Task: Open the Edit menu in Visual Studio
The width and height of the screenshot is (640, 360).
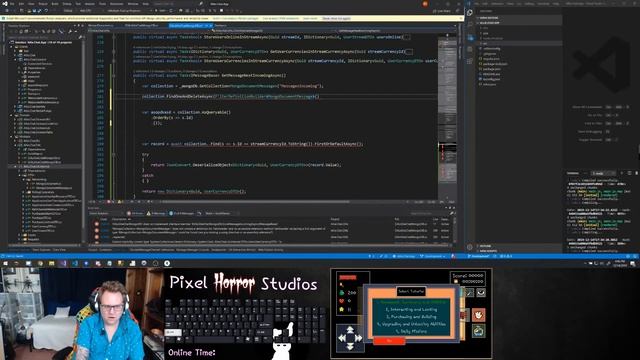Action: pyautogui.click(x=21, y=4)
